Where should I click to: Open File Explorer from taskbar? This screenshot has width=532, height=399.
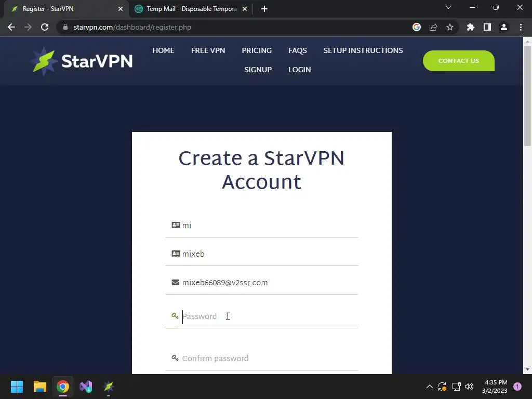tap(39, 387)
